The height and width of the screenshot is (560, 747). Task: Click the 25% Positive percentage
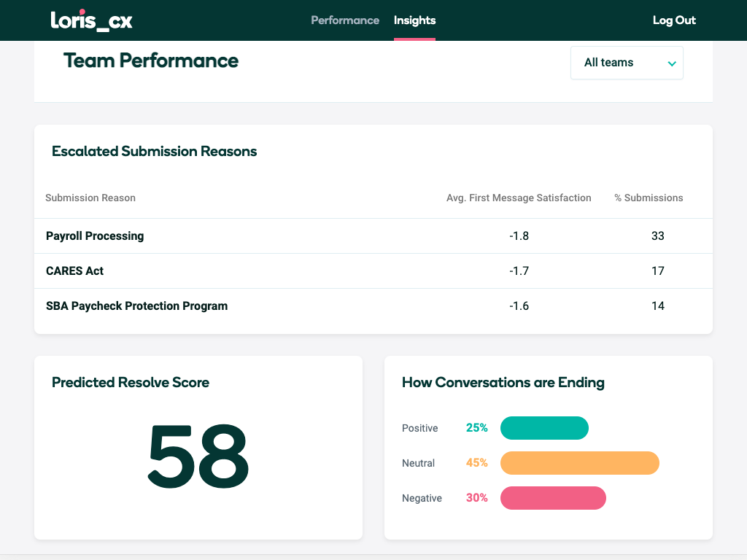pos(476,428)
